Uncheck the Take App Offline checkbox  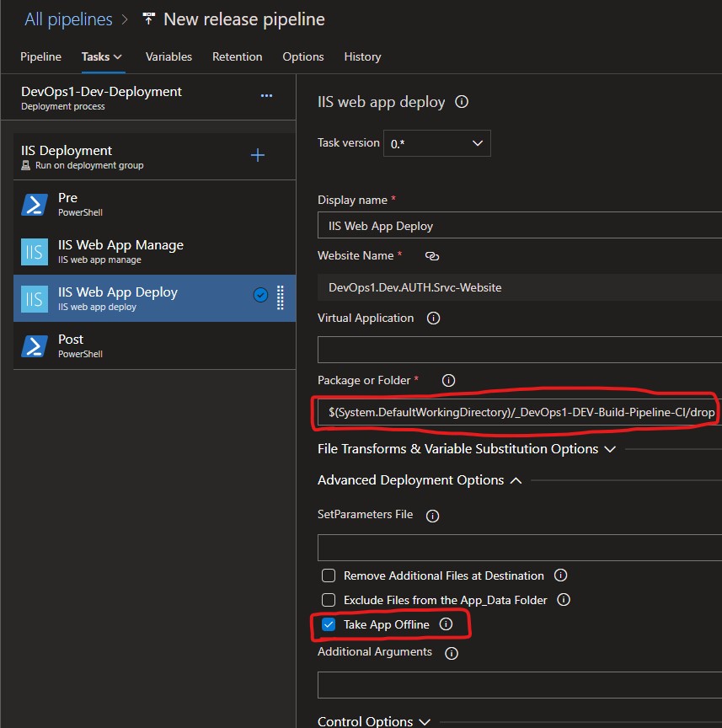(329, 624)
